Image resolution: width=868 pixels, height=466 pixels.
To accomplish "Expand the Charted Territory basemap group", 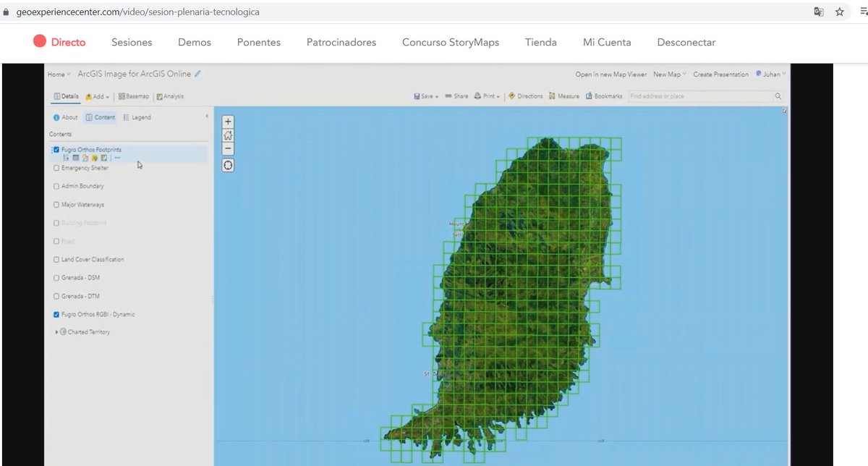I will (57, 332).
